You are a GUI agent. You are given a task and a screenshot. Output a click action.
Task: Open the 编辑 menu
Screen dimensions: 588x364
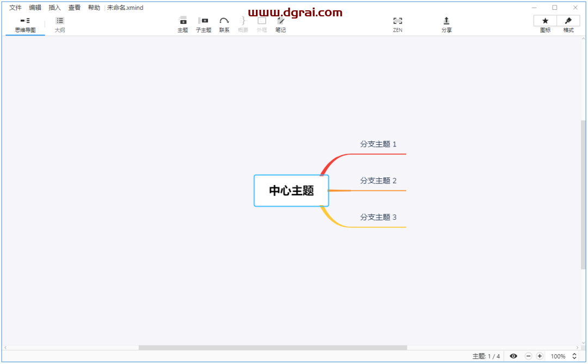pyautogui.click(x=35, y=8)
